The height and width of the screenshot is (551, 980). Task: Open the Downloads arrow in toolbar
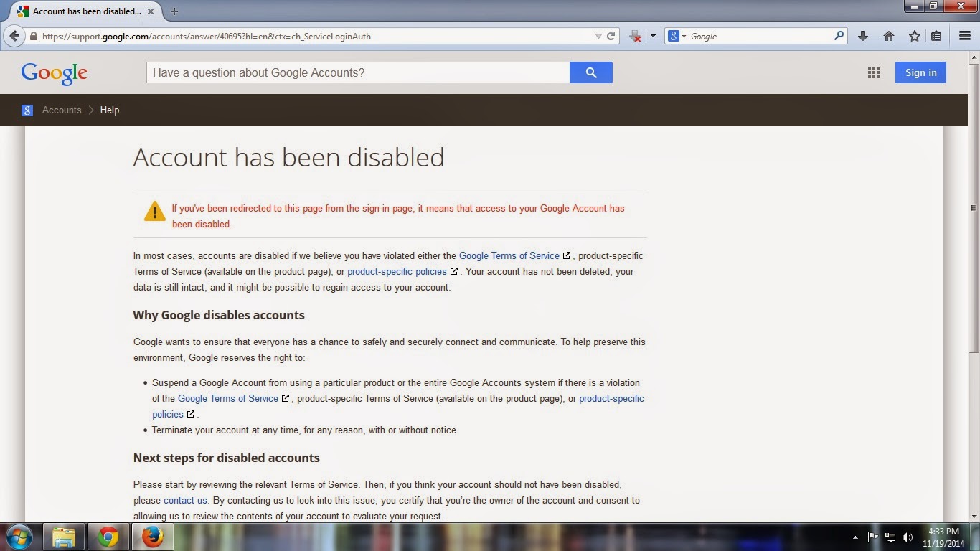tap(863, 36)
